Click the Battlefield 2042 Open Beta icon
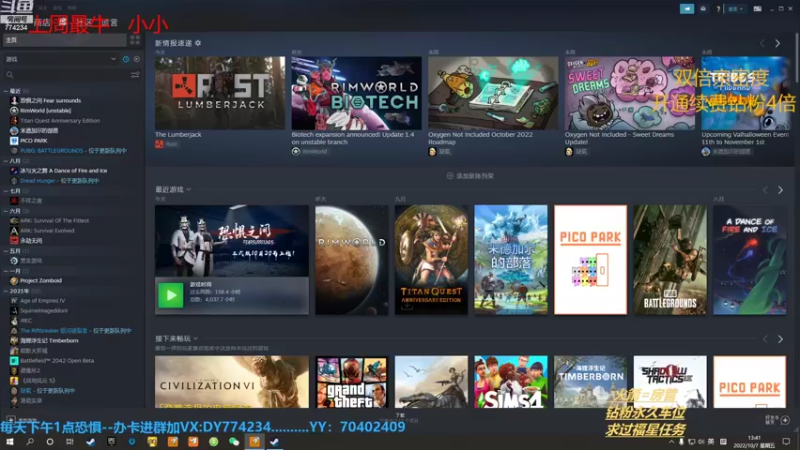 point(14,360)
